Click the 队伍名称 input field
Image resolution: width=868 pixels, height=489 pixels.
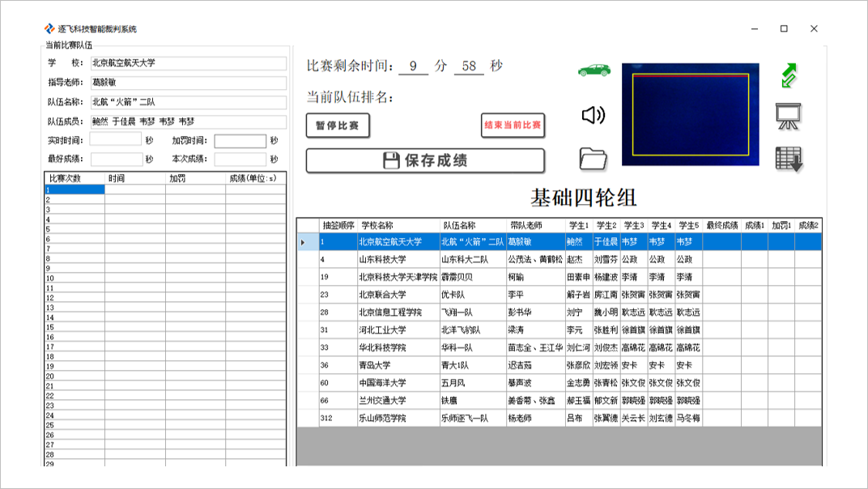click(x=188, y=102)
